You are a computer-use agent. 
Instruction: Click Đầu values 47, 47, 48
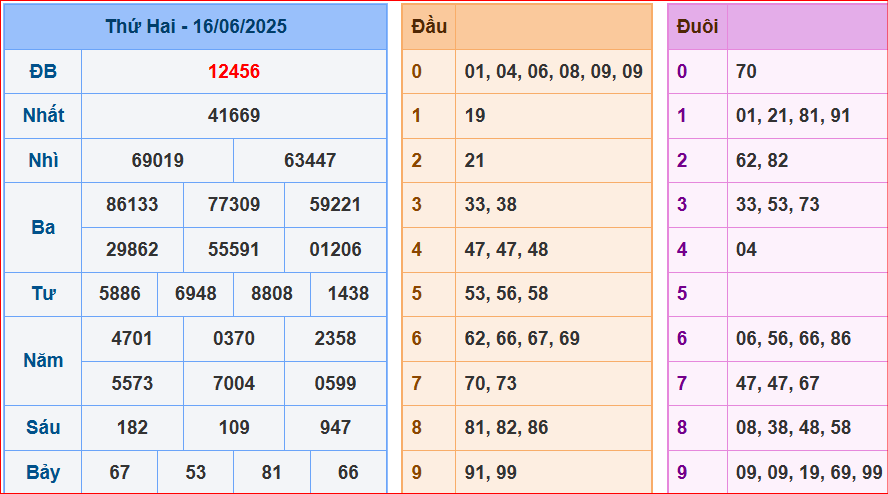(x=506, y=249)
